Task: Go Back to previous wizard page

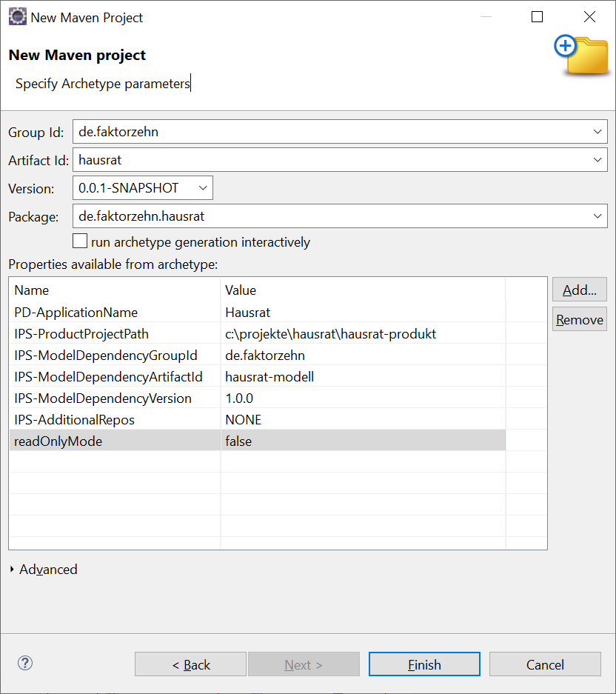Action: click(190, 664)
